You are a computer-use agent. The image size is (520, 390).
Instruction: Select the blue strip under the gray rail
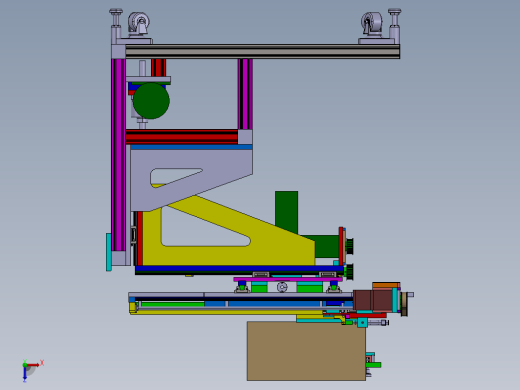[273, 304]
